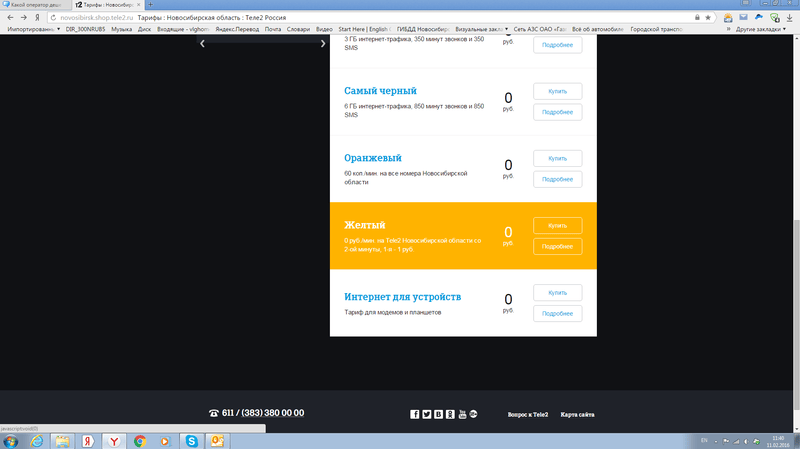
Task: Open Outlook from the taskbar
Action: 217,441
